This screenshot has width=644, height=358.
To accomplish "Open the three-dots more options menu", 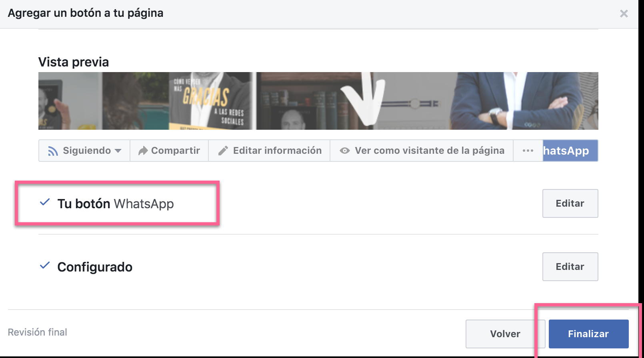I will coord(528,151).
